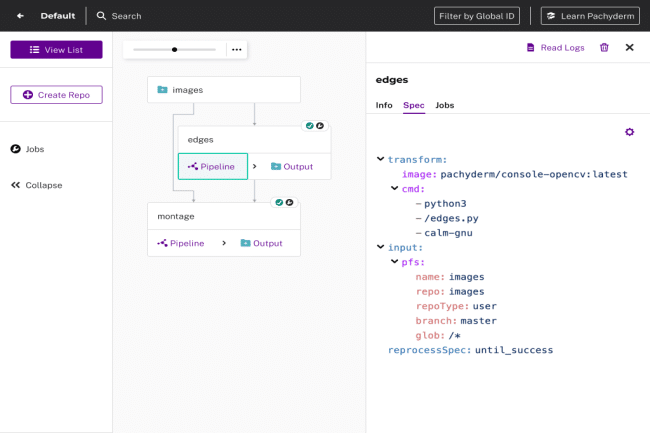650x433 pixels.
Task: Click Create Repo button
Action: 56,95
